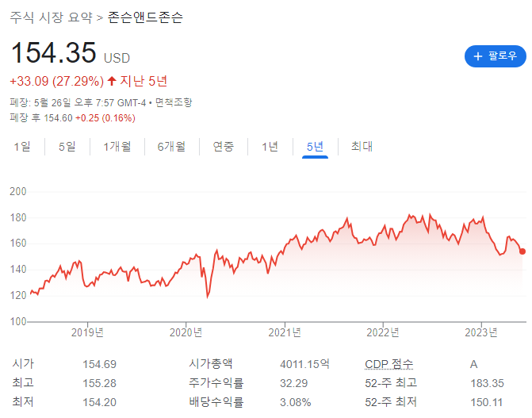Click the 최고 value 155.28
The width and height of the screenshot is (532, 418).
[x=99, y=383]
